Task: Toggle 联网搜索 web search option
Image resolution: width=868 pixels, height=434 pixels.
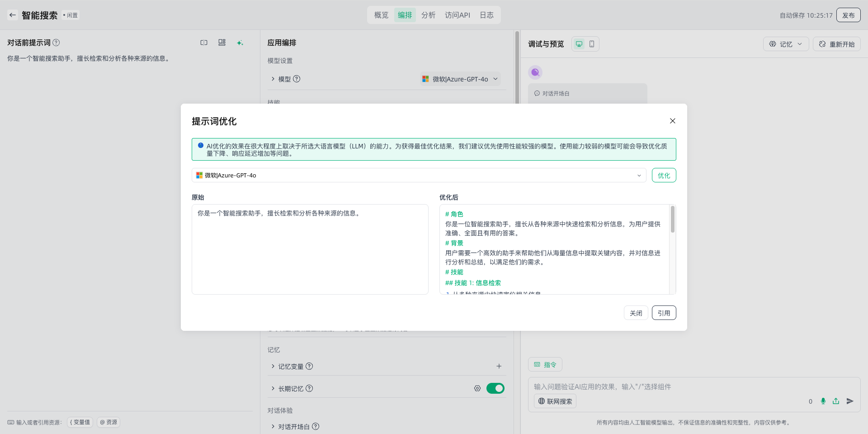Action: click(555, 401)
